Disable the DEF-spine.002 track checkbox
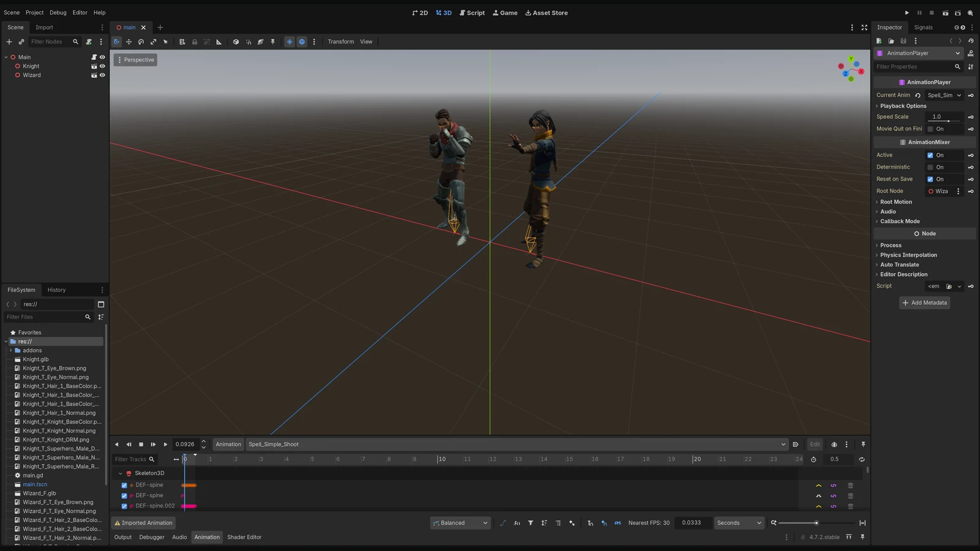This screenshot has height=551, width=980. [124, 506]
